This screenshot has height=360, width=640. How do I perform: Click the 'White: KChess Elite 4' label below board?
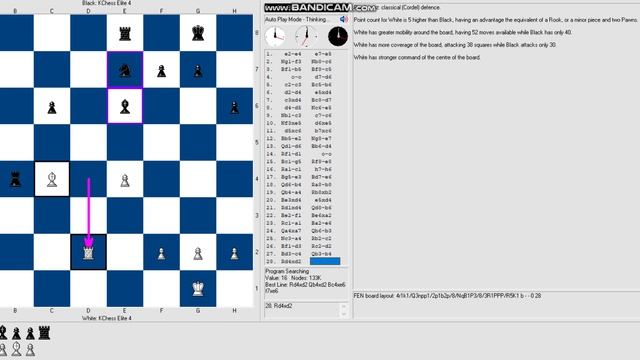107,318
